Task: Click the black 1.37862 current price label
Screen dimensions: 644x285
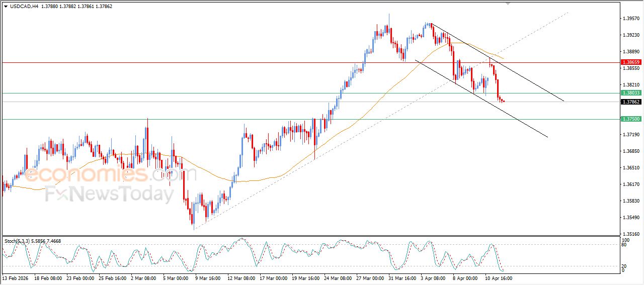Action: pos(631,102)
